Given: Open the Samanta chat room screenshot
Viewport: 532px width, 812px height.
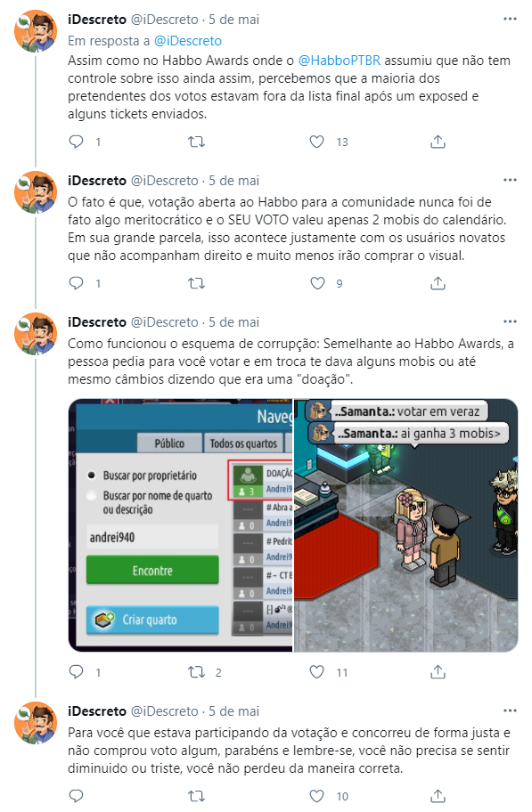Looking at the screenshot, I should [x=406, y=524].
